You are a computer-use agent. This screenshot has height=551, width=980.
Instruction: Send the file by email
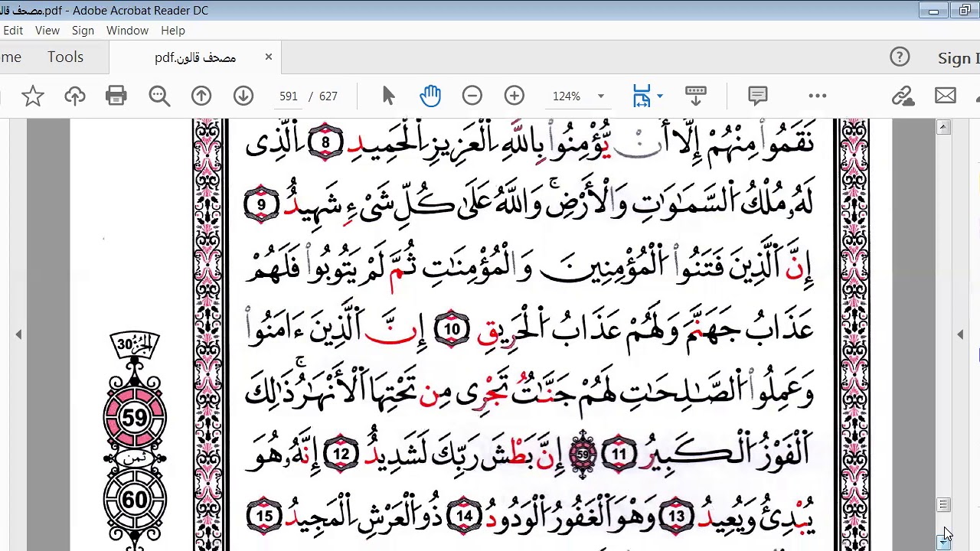point(946,96)
